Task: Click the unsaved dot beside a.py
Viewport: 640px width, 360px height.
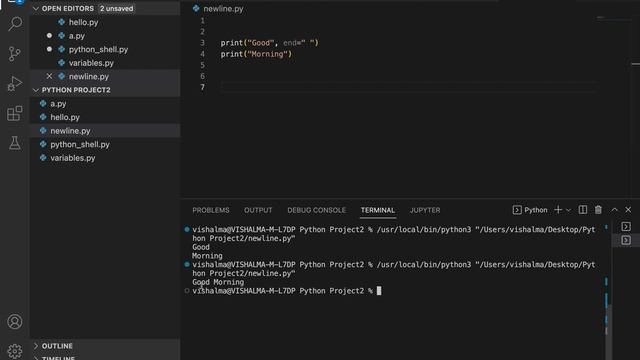Action: click(49, 36)
